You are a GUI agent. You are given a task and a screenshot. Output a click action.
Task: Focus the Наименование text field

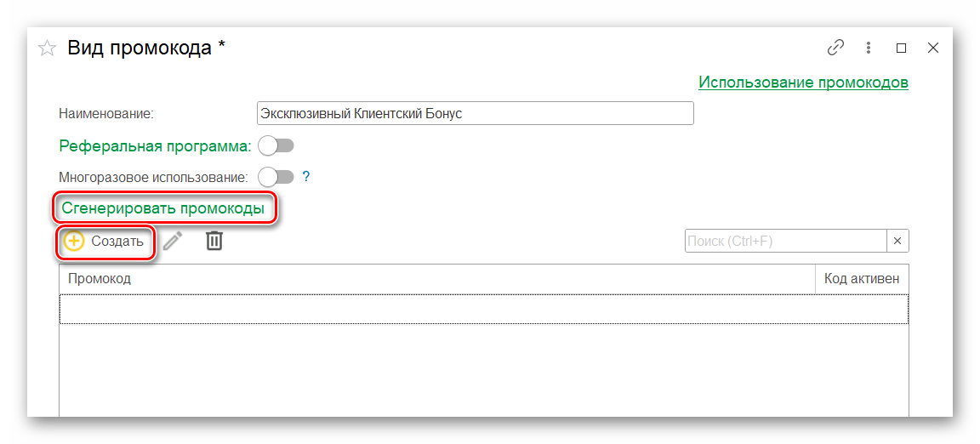(475, 114)
